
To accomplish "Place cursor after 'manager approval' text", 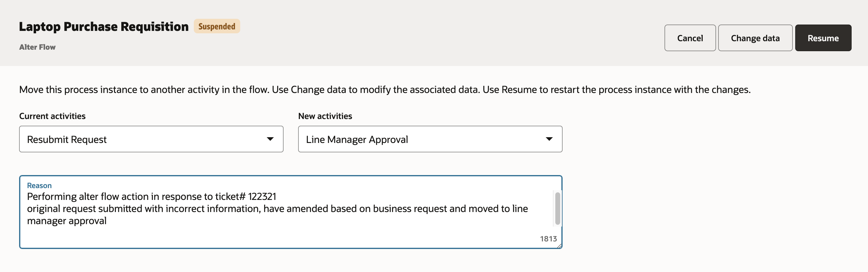I will (x=107, y=221).
